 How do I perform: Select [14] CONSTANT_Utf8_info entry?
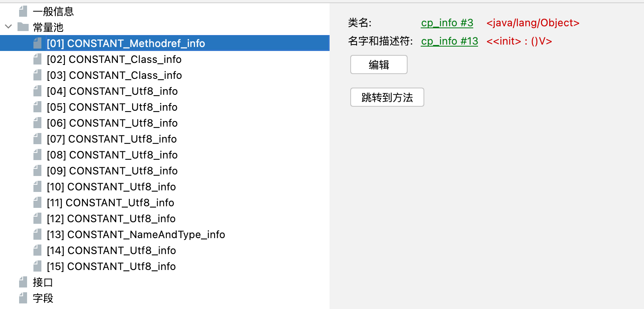coord(111,250)
